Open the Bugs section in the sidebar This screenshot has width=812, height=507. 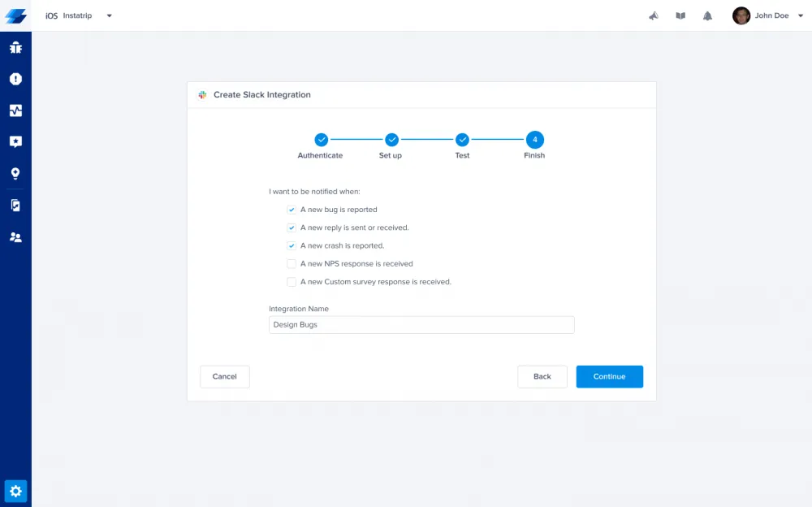tap(15, 48)
